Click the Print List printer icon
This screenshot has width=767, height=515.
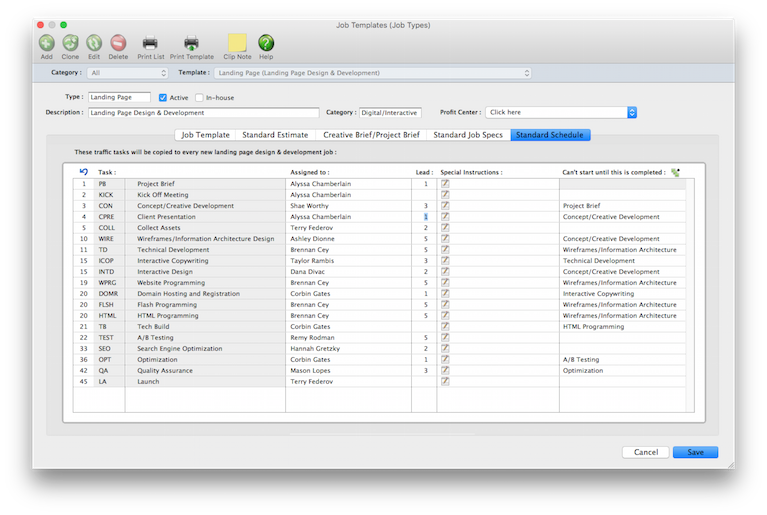(x=150, y=42)
